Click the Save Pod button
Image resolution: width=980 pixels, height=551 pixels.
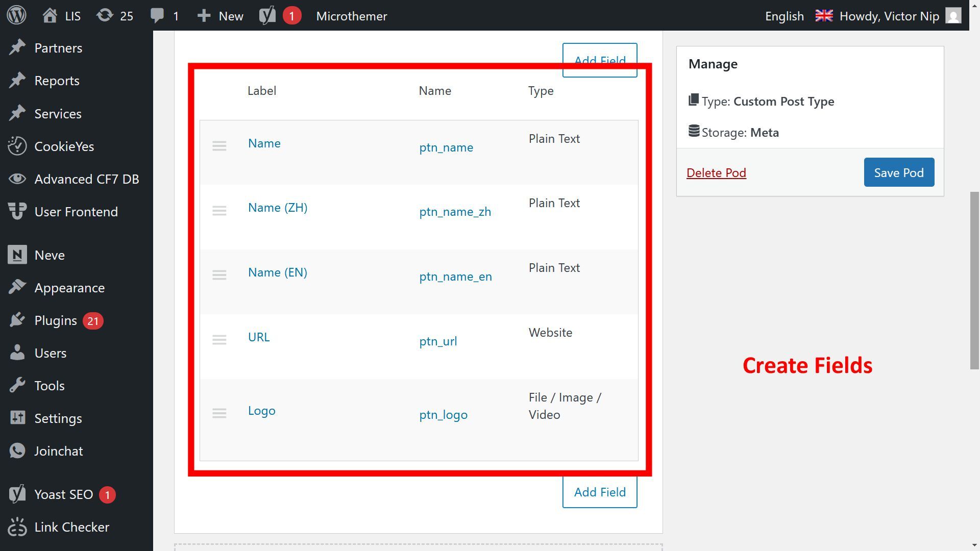click(899, 172)
